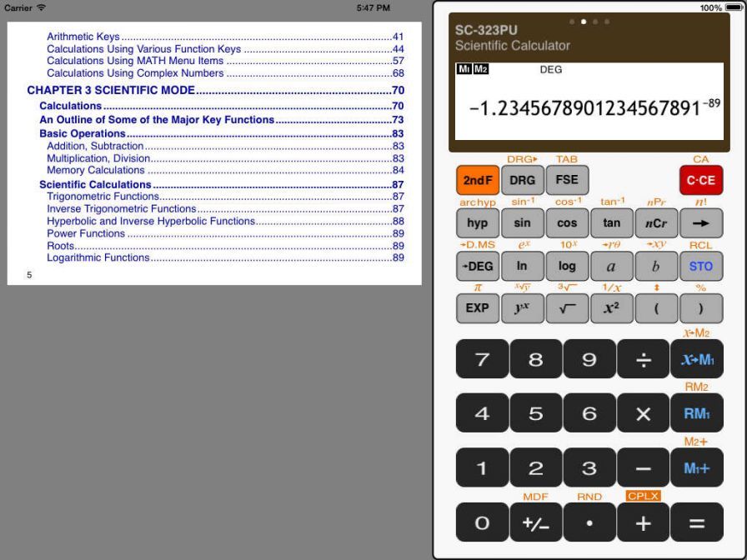Image resolution: width=747 pixels, height=560 pixels.
Task: Select the ln key
Action: point(522,266)
